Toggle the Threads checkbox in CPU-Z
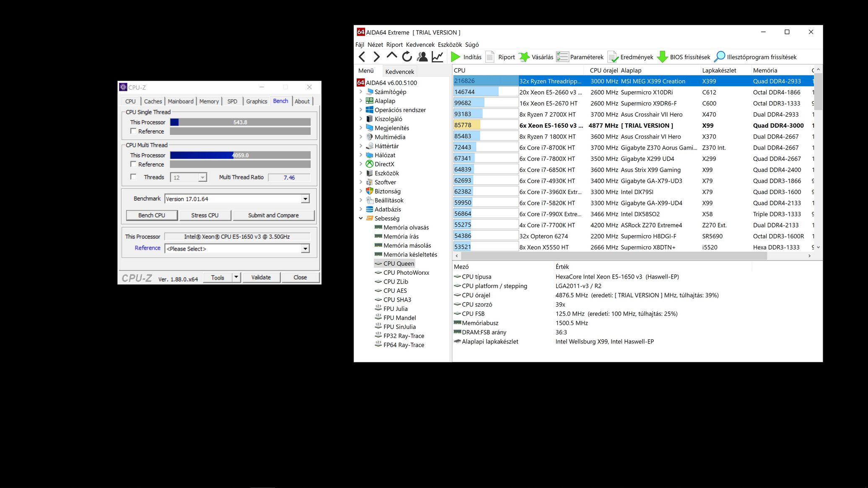 click(134, 177)
